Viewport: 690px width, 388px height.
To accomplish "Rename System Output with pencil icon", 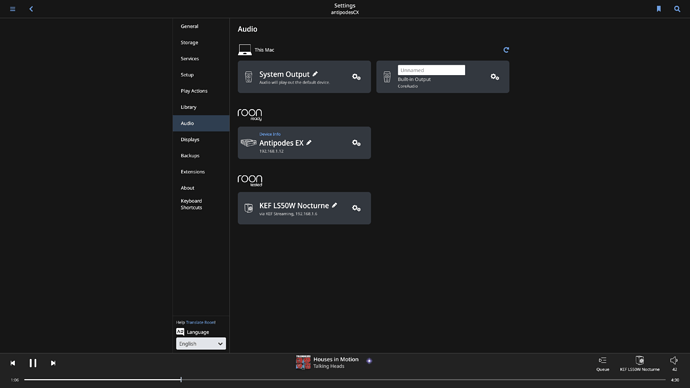I will point(315,74).
